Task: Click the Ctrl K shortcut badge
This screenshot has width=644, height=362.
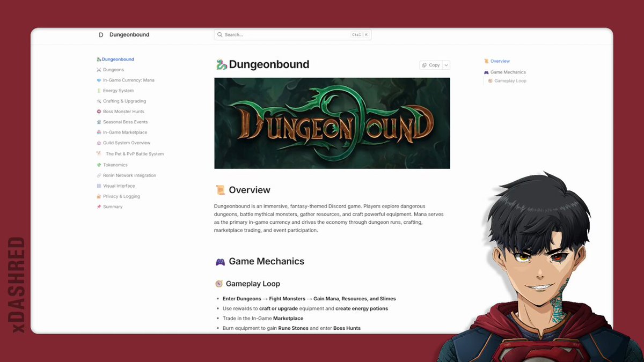Action: pyautogui.click(x=360, y=35)
